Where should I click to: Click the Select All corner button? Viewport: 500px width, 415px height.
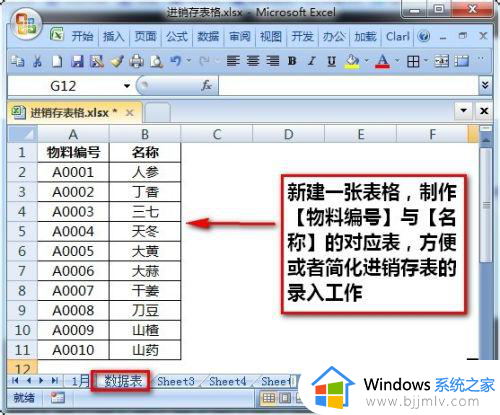(22, 134)
